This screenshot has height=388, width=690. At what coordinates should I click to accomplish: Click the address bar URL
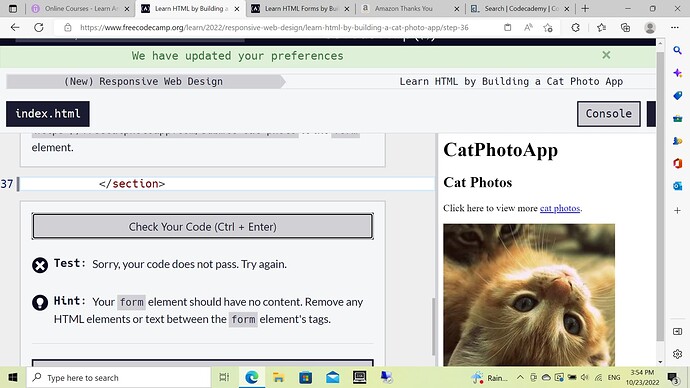point(274,27)
